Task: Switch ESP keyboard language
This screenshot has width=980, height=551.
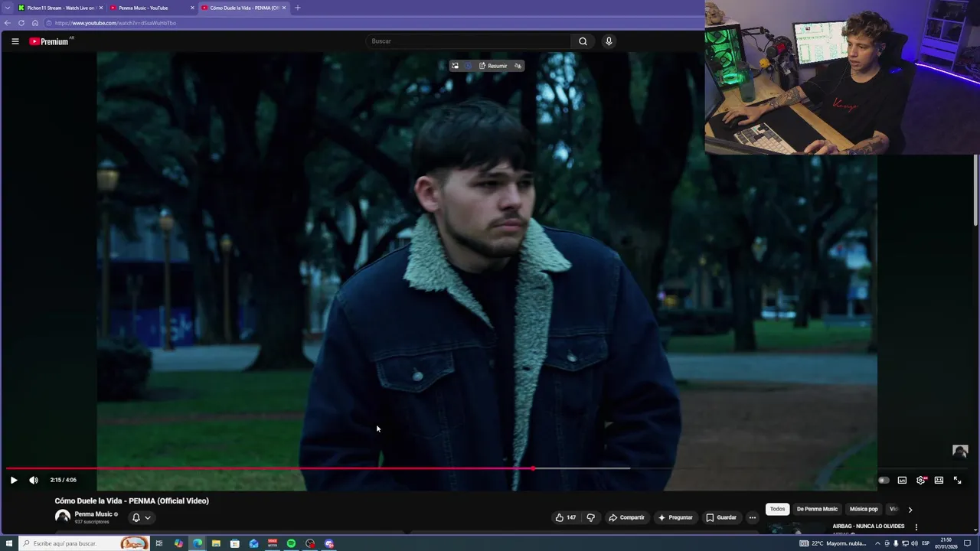Action: click(x=926, y=543)
